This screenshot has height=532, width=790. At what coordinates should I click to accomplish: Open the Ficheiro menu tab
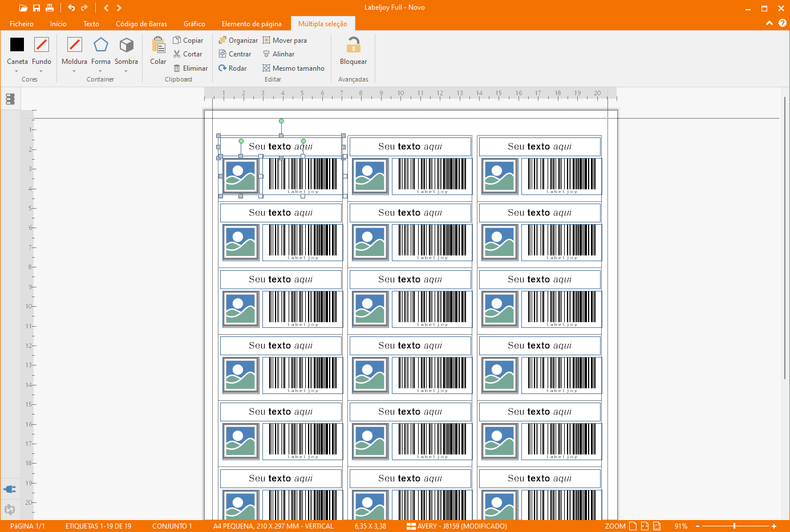point(22,24)
